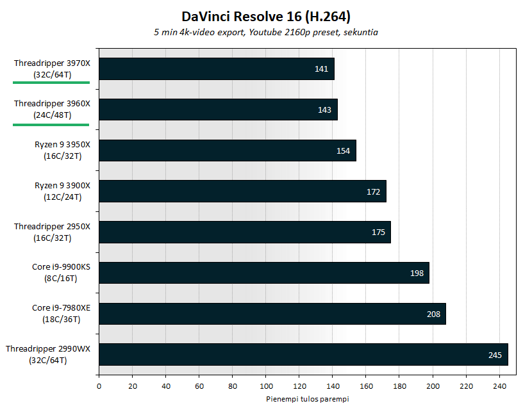The width and height of the screenshot is (532, 415).
Task: Click the x-axis tick label "140"
Action: pos(333,386)
